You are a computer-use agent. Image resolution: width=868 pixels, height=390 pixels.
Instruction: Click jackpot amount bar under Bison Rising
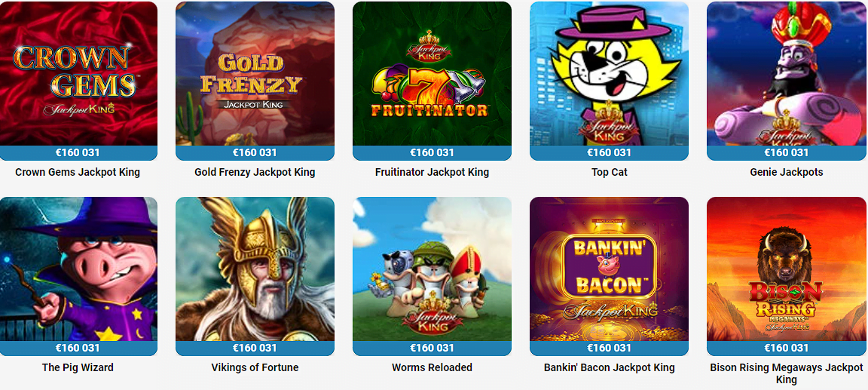tap(786, 349)
